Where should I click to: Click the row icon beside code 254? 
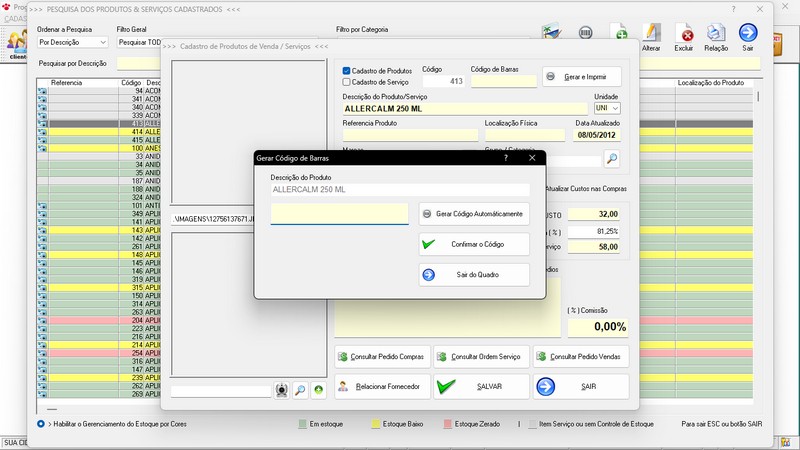[x=42, y=353]
